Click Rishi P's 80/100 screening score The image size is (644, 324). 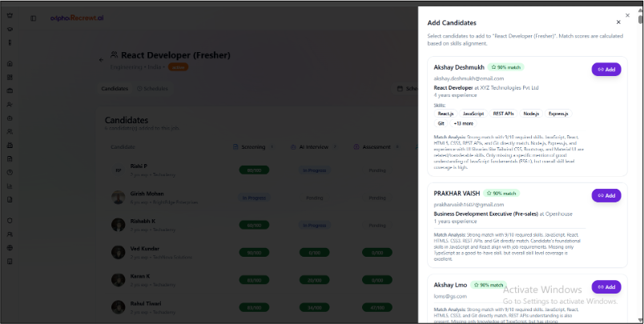[254, 170]
